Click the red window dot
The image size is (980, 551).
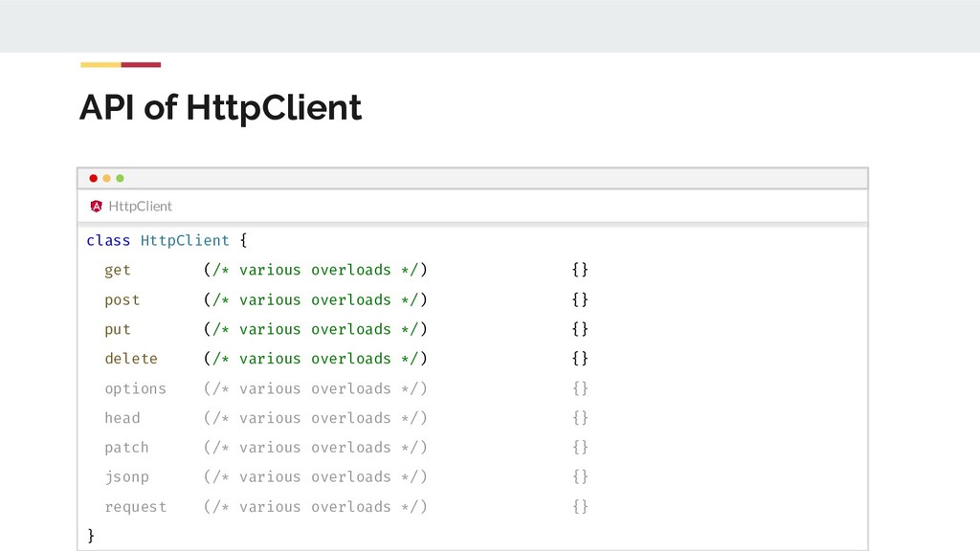tap(93, 178)
